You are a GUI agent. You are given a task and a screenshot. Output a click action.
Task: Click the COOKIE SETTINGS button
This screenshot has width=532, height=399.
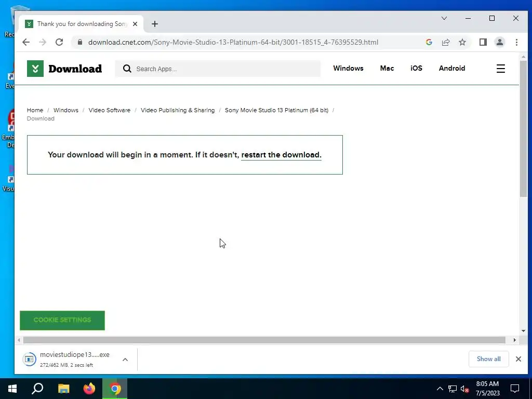tap(62, 320)
